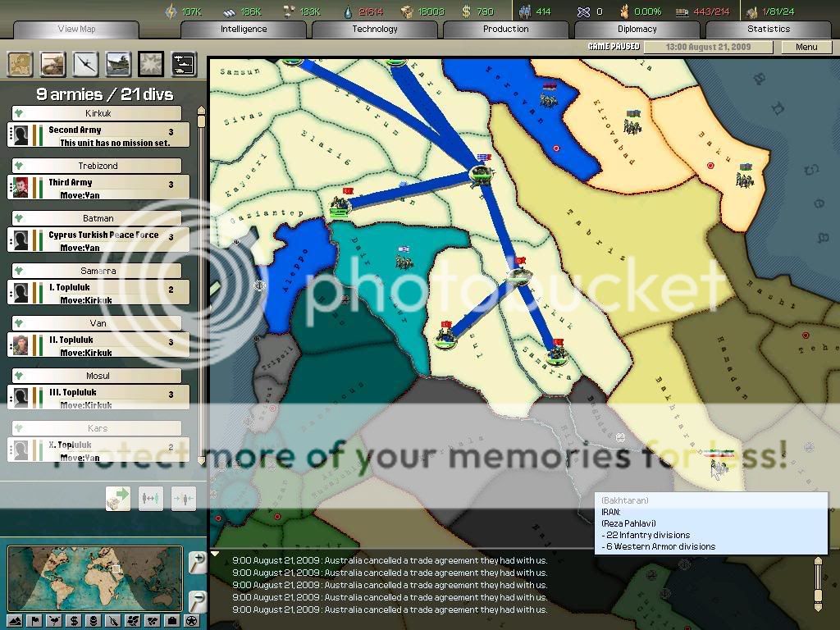Viewport: 840px width, 630px height.
Task: Zoom in the map with magnifier plus
Action: pos(197,562)
